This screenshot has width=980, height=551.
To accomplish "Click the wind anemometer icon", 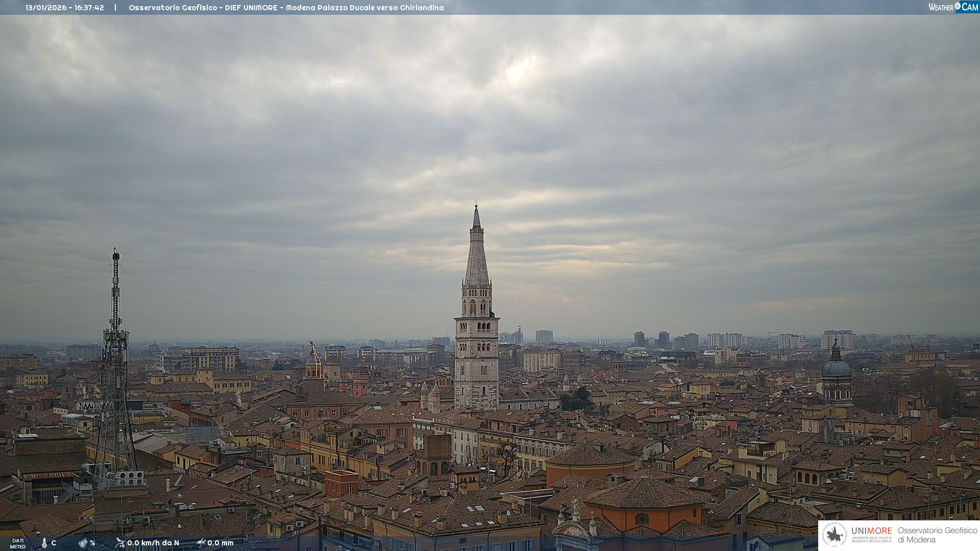I will (x=120, y=543).
